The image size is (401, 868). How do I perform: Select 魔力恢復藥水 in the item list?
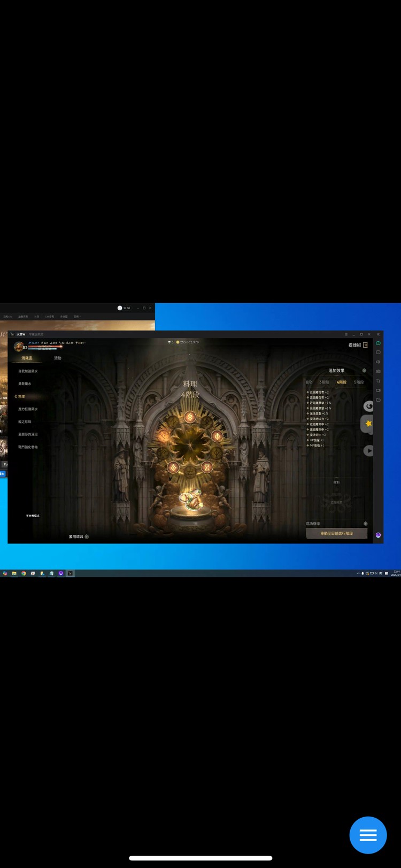28,409
